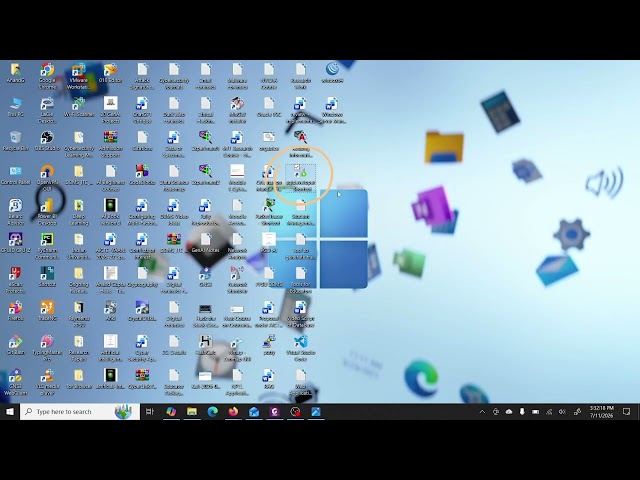Open the OBS Studio desktop shortcut
This screenshot has width=640, height=480.
pyautogui.click(x=47, y=141)
